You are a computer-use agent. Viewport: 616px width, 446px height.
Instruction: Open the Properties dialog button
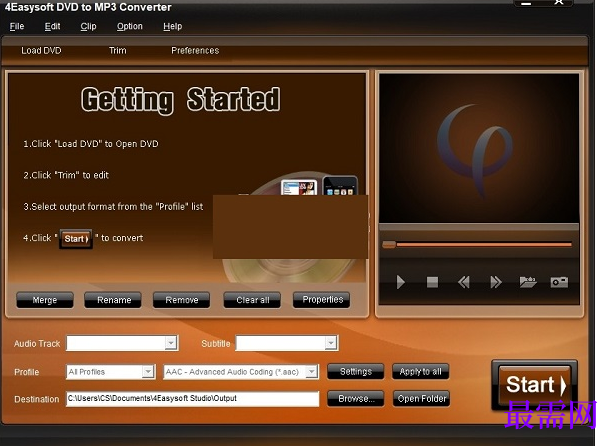click(x=322, y=300)
